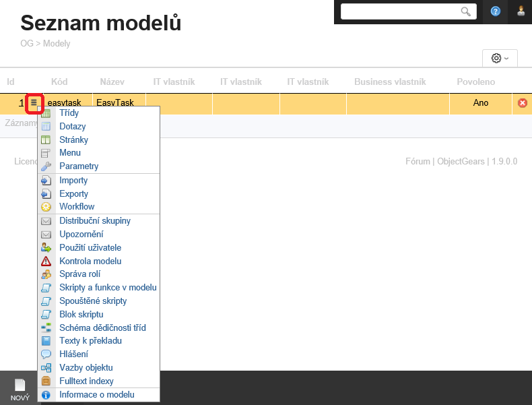532x405 pixels.
Task: Choose Hlášení menu entry
Action: (x=73, y=354)
